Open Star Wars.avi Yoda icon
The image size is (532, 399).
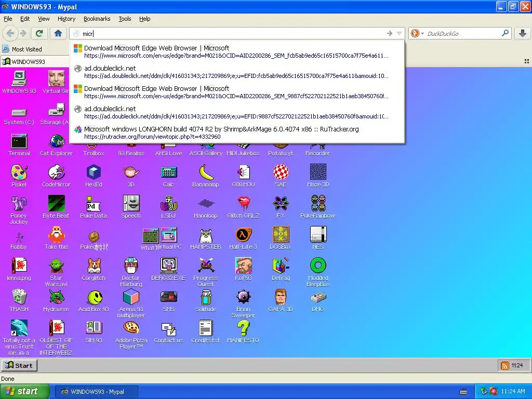coord(56,272)
